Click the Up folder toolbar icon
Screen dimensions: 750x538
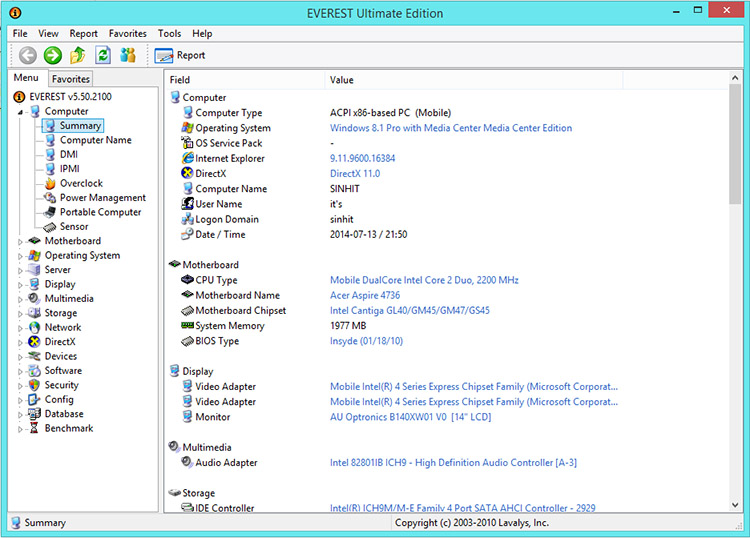tap(78, 55)
